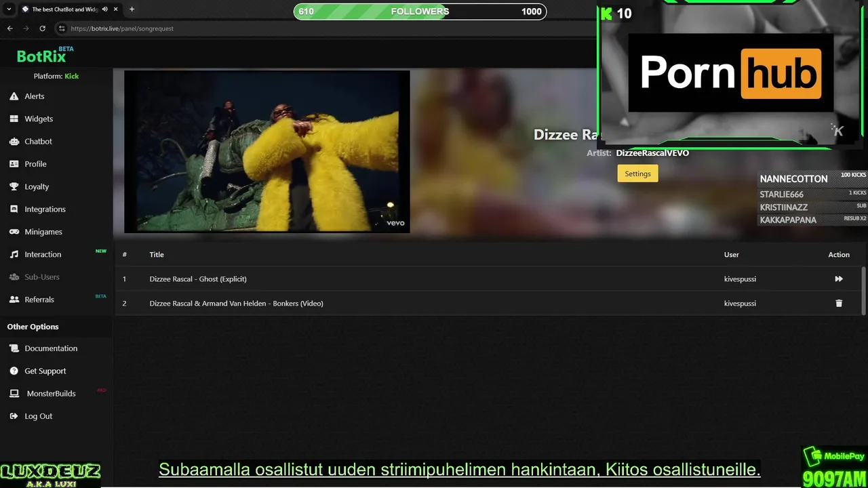Click user kivespussi in the Bonkers row
The height and width of the screenshot is (488, 868).
(x=740, y=303)
